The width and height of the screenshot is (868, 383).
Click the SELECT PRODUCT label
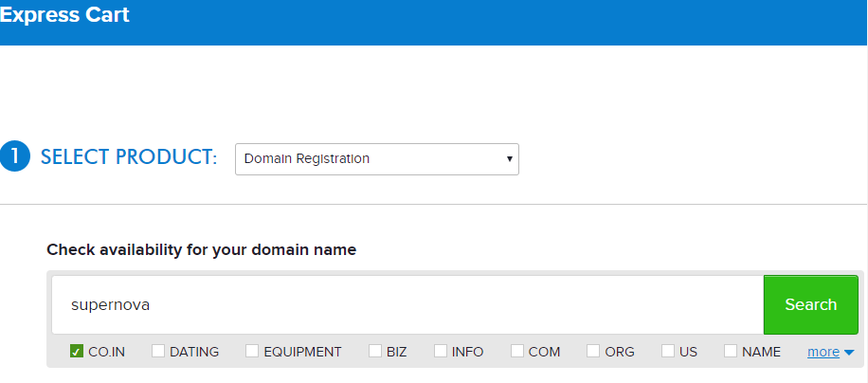(129, 157)
